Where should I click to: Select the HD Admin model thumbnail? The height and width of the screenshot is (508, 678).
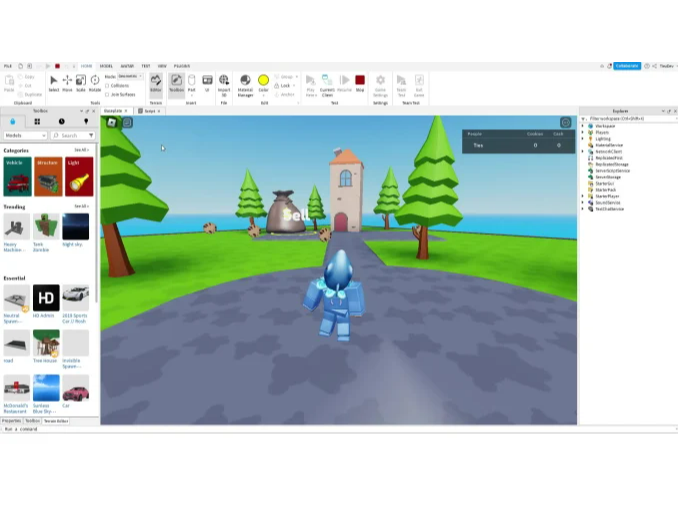coord(46,297)
